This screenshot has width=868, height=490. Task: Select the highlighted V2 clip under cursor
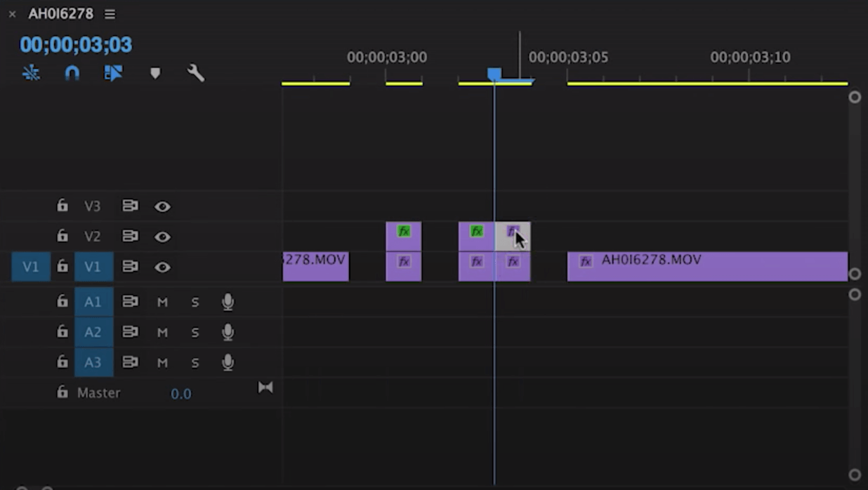tap(513, 237)
